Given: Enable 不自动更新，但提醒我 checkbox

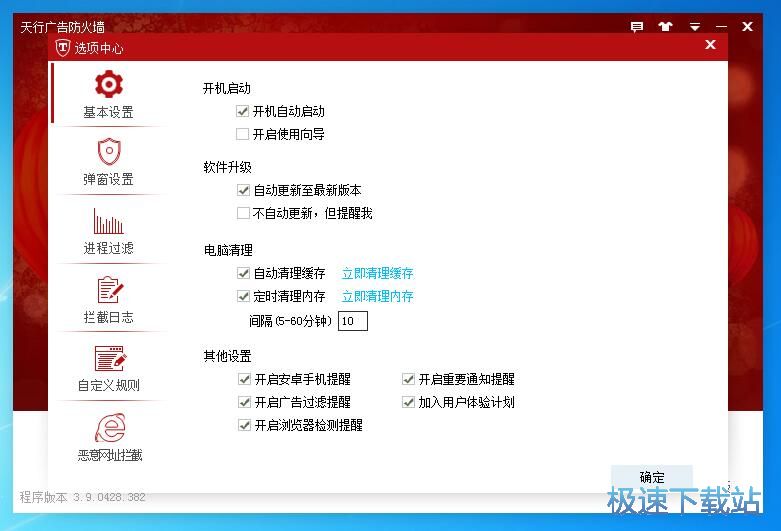Looking at the screenshot, I should point(244,213).
